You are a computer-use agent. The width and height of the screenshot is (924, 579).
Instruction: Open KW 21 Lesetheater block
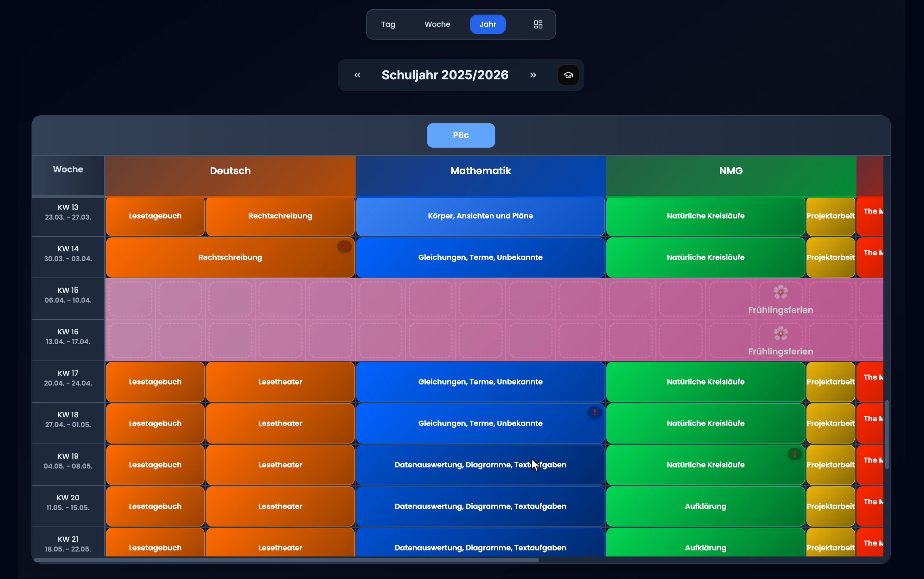(x=280, y=543)
